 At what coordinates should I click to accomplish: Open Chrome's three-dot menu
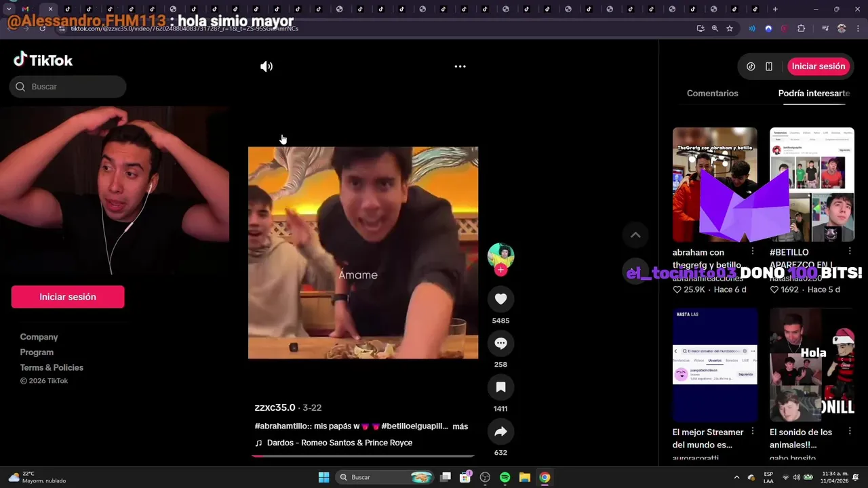[x=857, y=28]
